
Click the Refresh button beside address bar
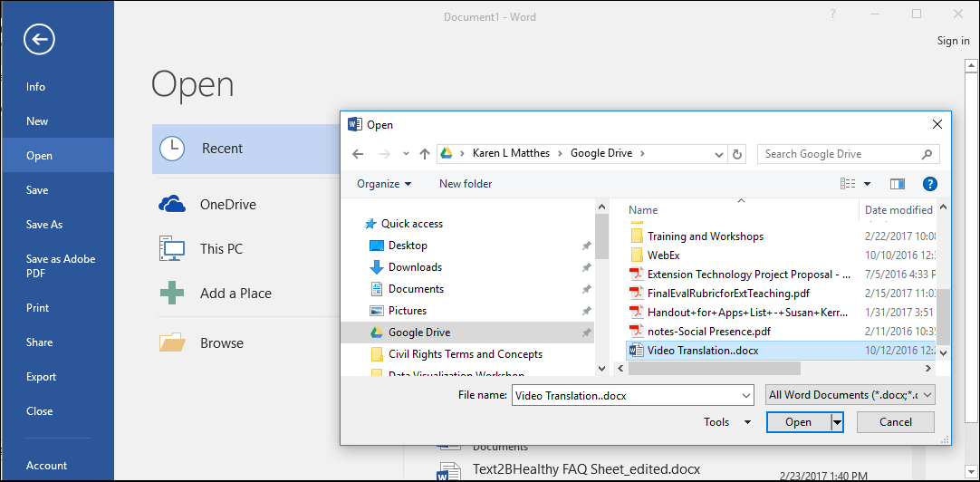click(737, 154)
